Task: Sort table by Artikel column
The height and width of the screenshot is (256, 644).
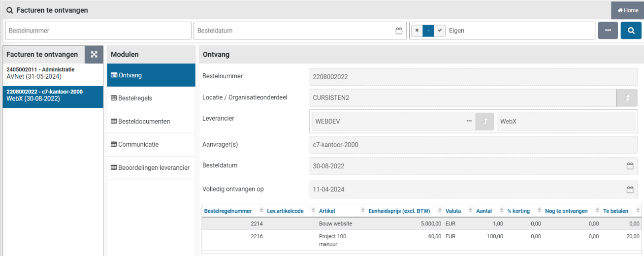Action: 327,211
